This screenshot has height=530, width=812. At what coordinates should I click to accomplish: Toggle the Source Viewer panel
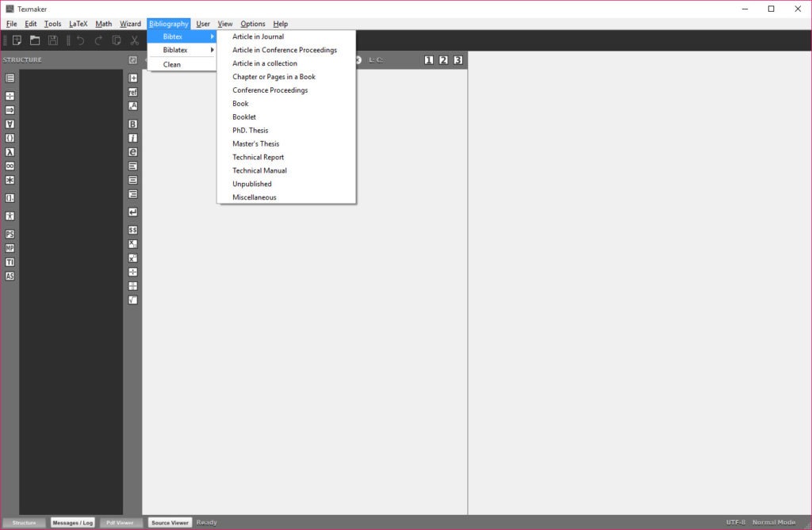[x=170, y=523]
